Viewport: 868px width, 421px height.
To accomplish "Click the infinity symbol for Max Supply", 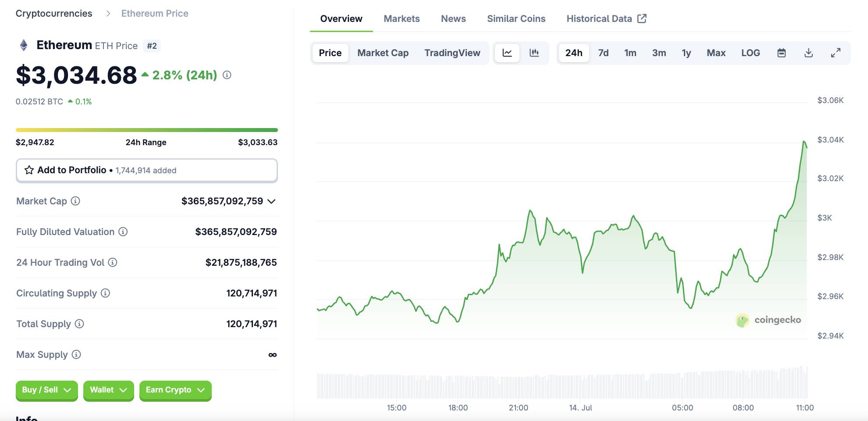I will [272, 355].
